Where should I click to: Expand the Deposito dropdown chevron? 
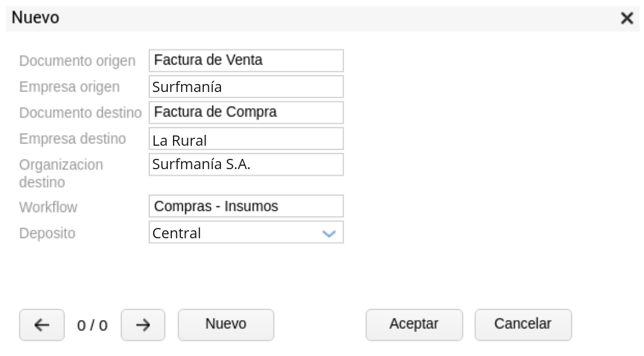coord(329,233)
